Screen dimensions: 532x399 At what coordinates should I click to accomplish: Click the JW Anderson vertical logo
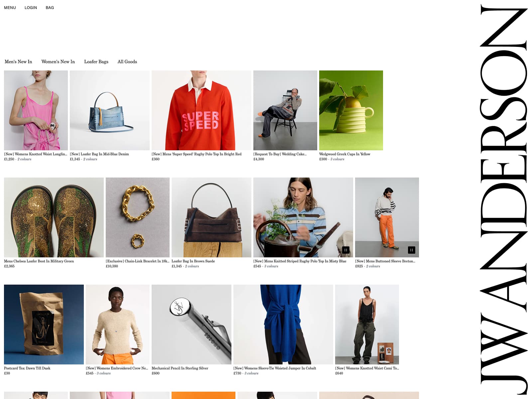pyautogui.click(x=504, y=199)
